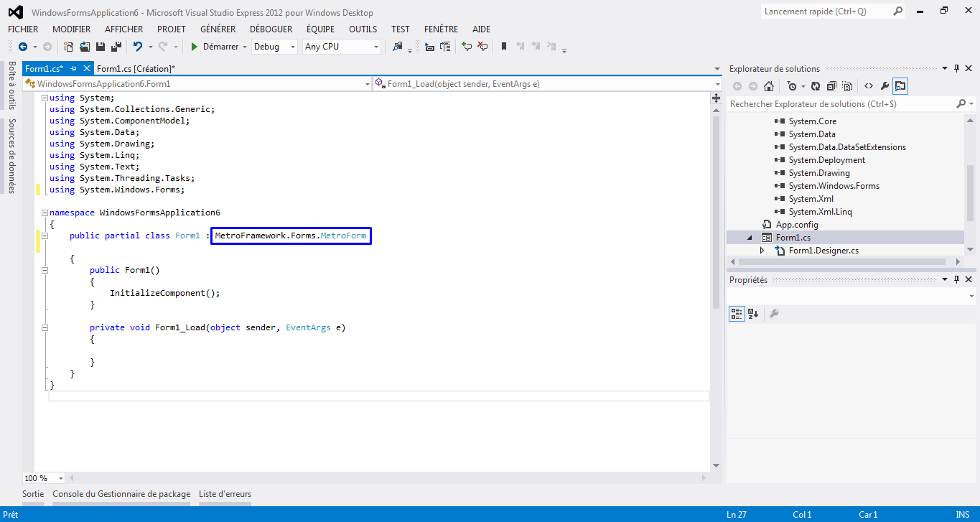Click the split editor handle above scrollbar

point(716,98)
